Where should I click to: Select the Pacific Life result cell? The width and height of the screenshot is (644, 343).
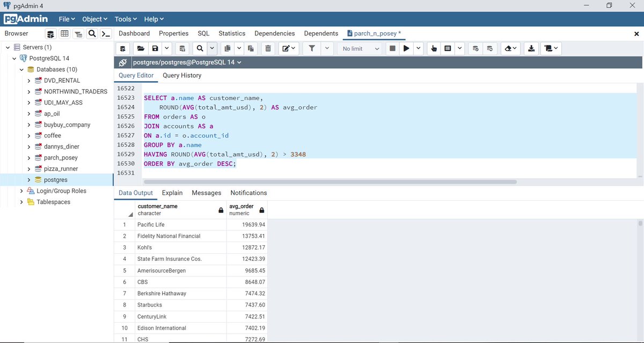[180, 224]
